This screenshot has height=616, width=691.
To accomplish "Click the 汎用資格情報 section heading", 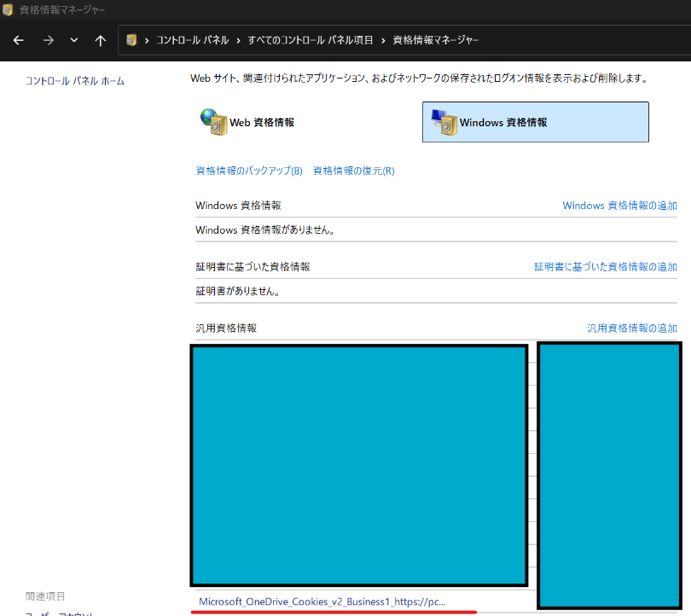I will click(226, 328).
